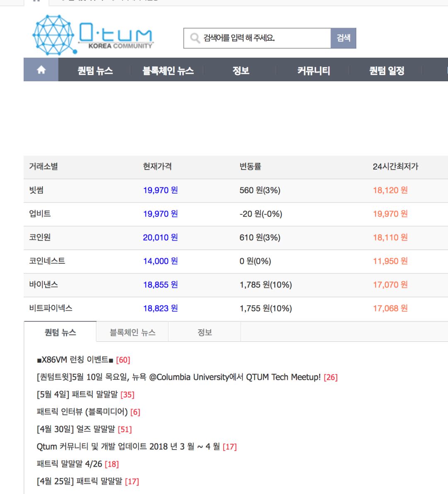Open the 블록체인 뉴스 navigation menu
This screenshot has width=448, height=494.
168,71
